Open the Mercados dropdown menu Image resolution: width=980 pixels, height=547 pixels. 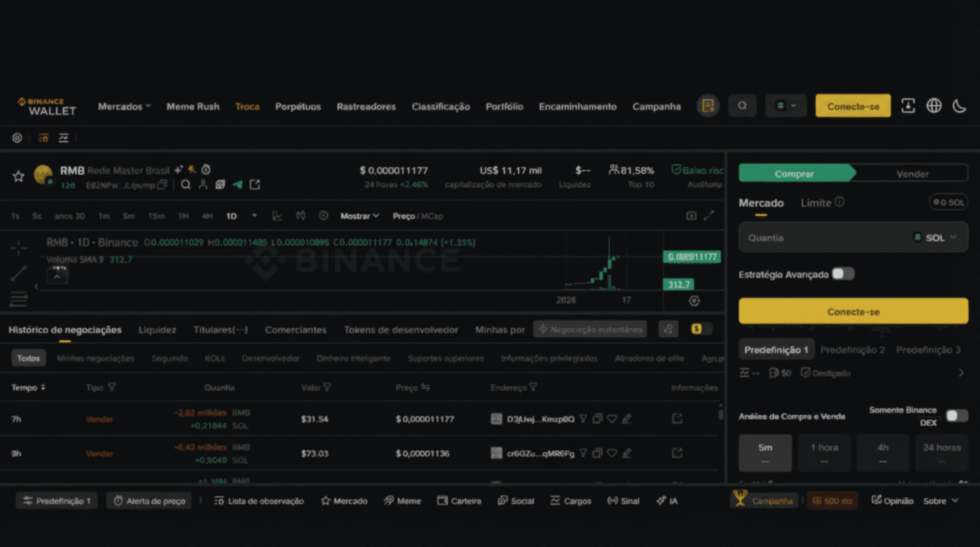point(124,106)
